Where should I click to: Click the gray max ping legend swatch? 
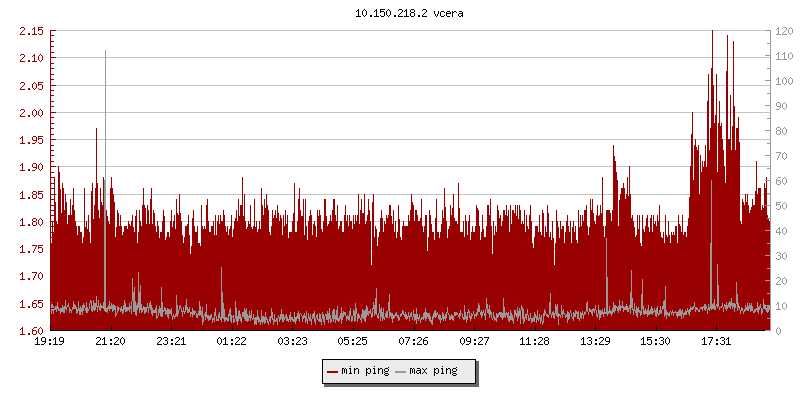(x=401, y=371)
